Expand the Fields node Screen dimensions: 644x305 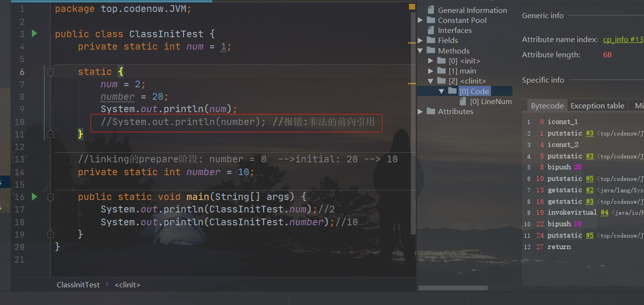pyautogui.click(x=420, y=40)
